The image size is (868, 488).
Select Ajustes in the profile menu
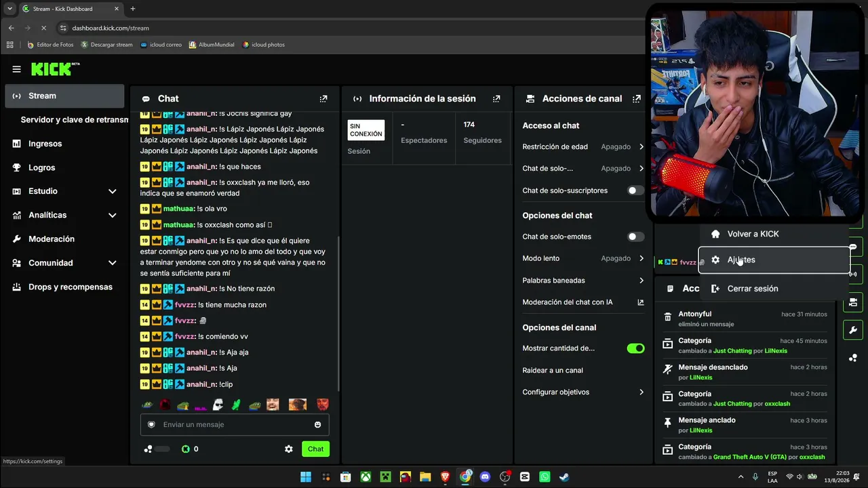pos(774,260)
